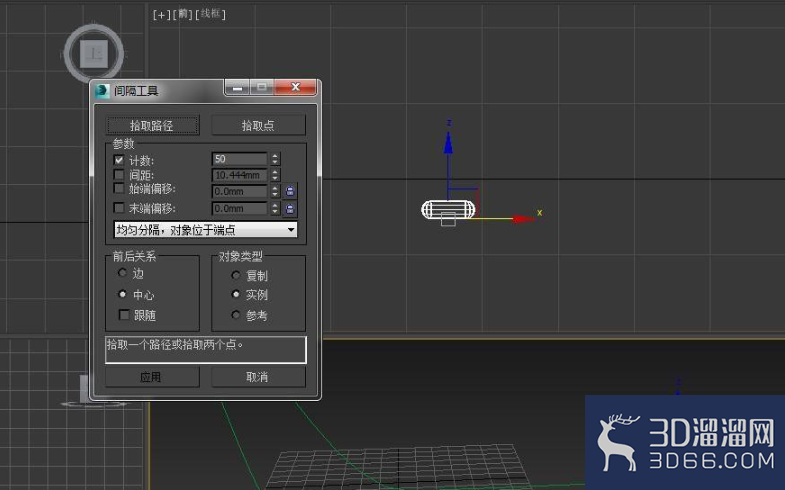
Task: Click the ViewCube front face
Action: (94, 54)
